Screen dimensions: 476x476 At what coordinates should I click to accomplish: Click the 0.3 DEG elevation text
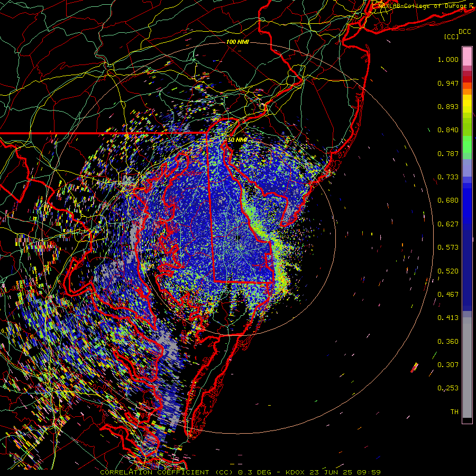click(255, 472)
